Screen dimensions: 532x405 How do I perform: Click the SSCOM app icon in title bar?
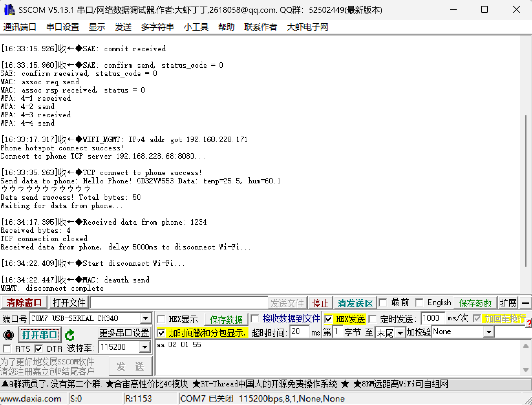(9, 10)
